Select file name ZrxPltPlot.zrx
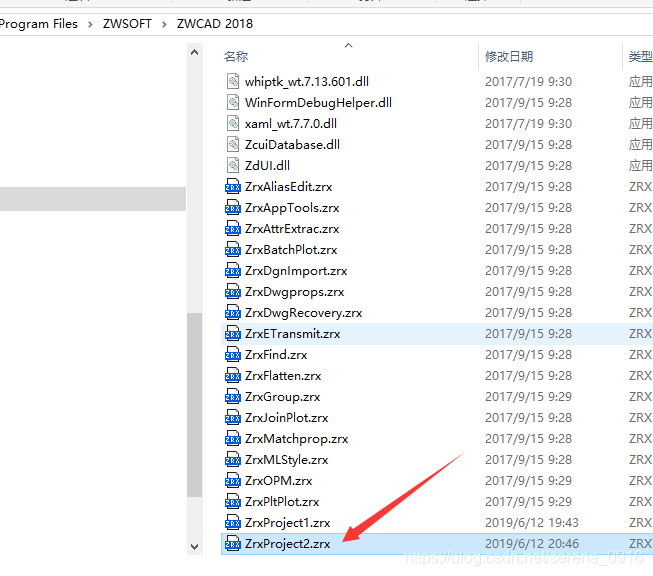The height and width of the screenshot is (576, 653). pos(282,501)
